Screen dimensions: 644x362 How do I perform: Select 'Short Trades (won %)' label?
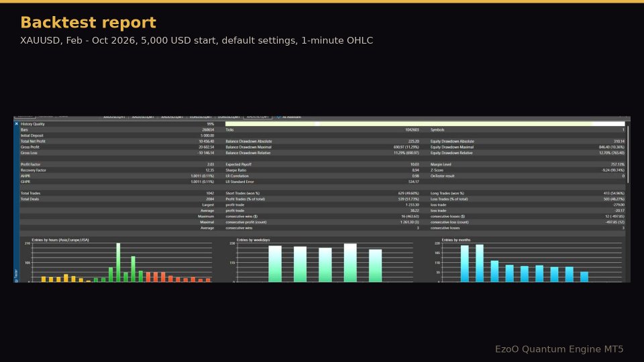(x=242, y=193)
